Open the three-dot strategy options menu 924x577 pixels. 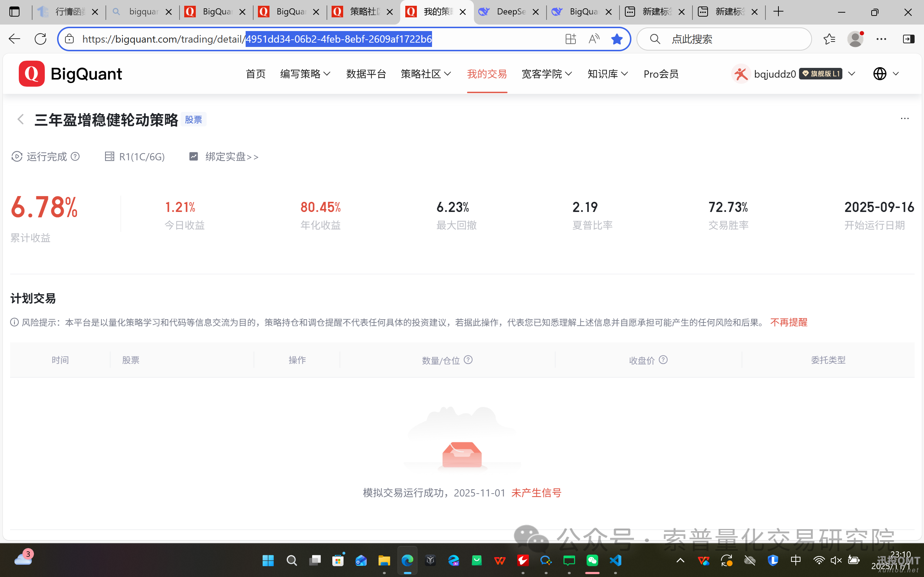click(x=904, y=119)
